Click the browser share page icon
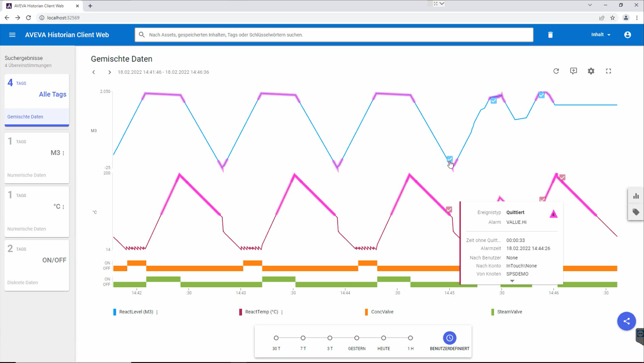This screenshot has height=363, width=644. click(602, 18)
